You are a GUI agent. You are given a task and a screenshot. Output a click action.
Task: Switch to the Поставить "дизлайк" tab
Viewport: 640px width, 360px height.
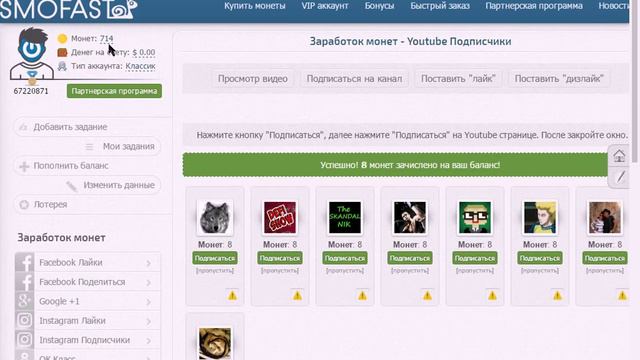pyautogui.click(x=559, y=79)
